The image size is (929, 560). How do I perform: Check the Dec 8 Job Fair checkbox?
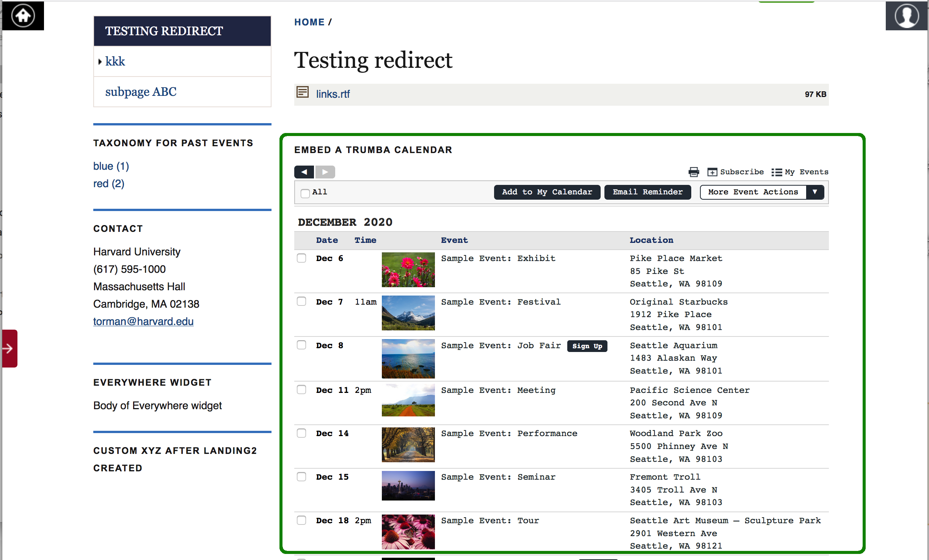[x=302, y=345]
